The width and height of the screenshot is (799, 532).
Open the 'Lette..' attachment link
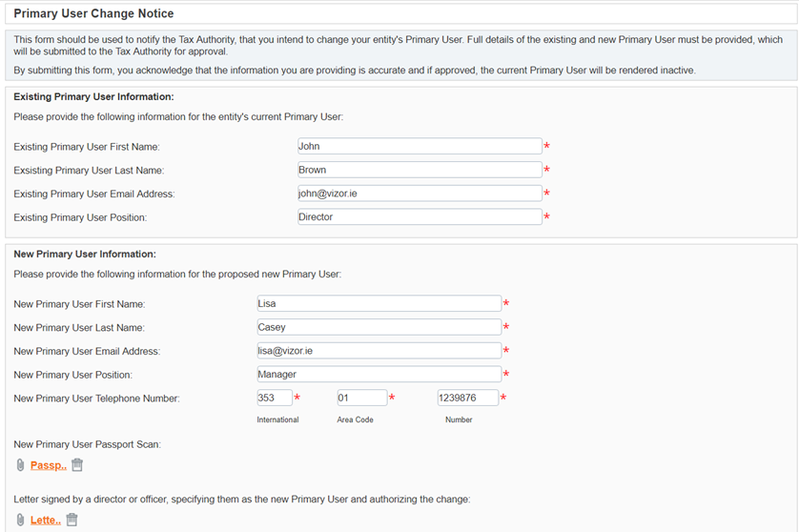coord(45,520)
